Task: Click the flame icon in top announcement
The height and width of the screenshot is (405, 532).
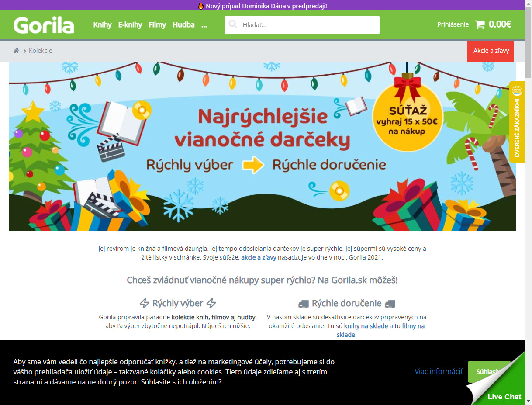Action: [x=201, y=6]
